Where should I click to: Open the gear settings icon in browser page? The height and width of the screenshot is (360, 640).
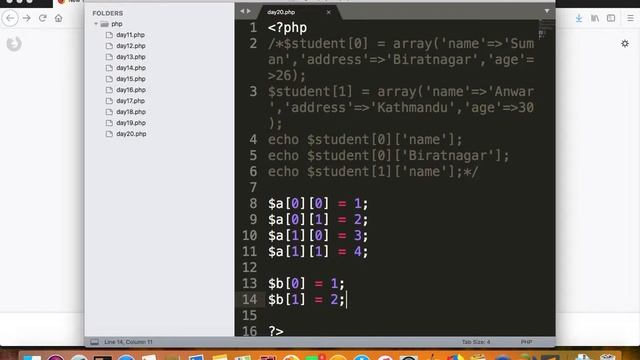(625, 43)
